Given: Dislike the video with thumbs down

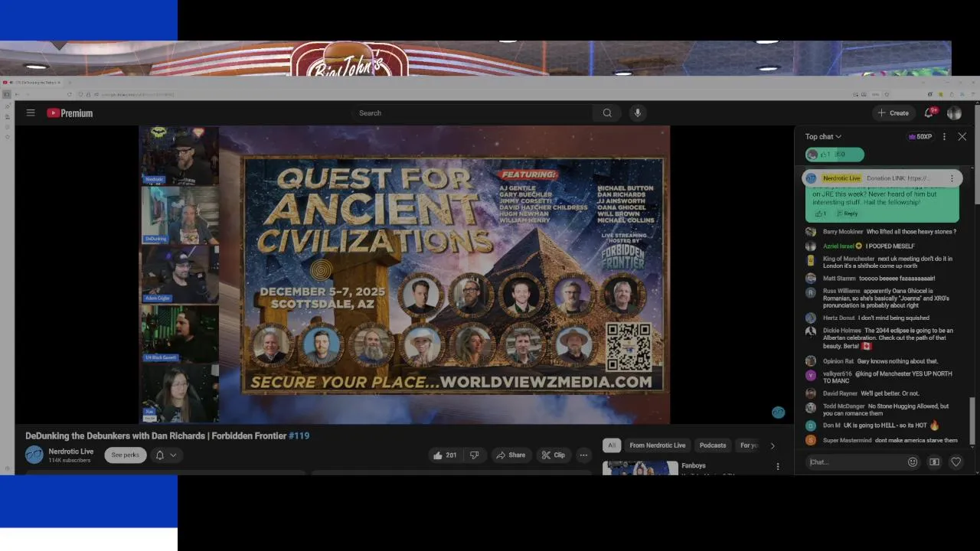Looking at the screenshot, I should point(474,455).
